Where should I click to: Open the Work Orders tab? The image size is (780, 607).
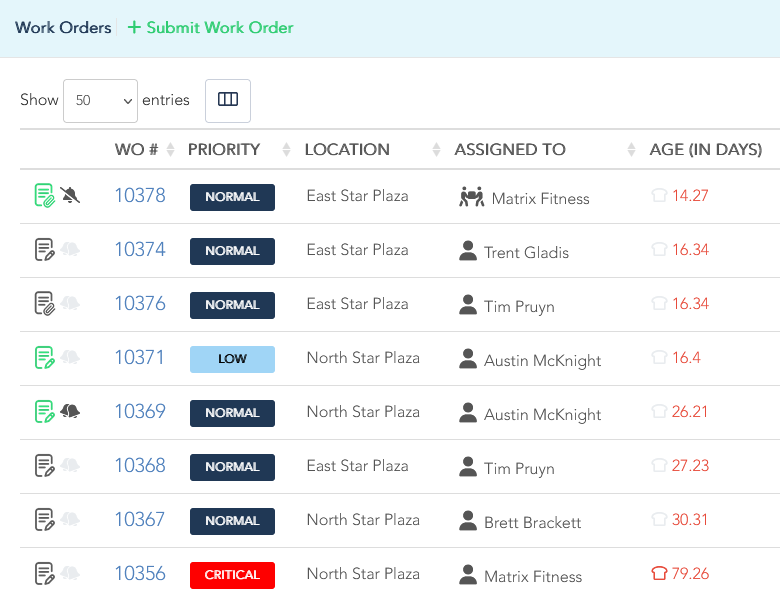[x=63, y=27]
